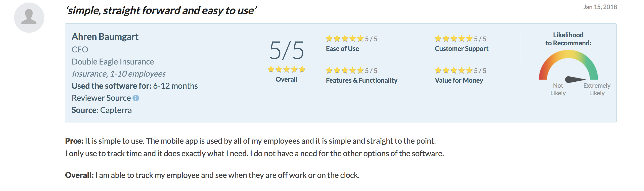Click the Value for Money star rating

[x=454, y=70]
